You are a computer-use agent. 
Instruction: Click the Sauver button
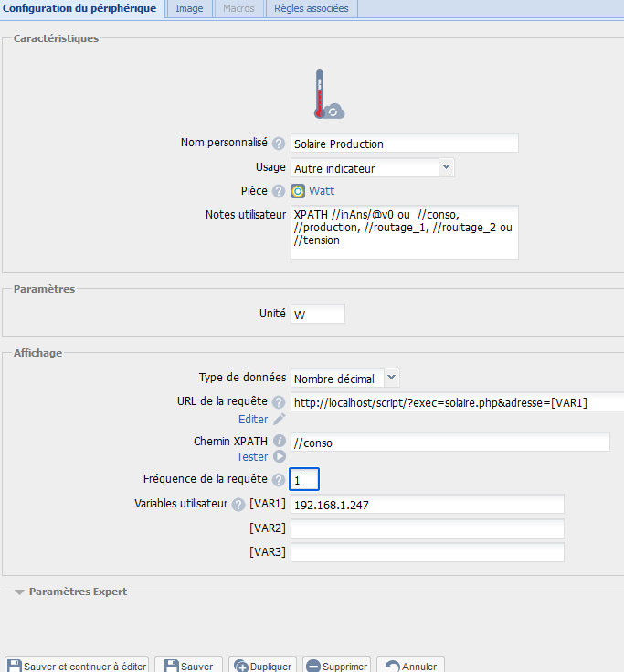189,666
